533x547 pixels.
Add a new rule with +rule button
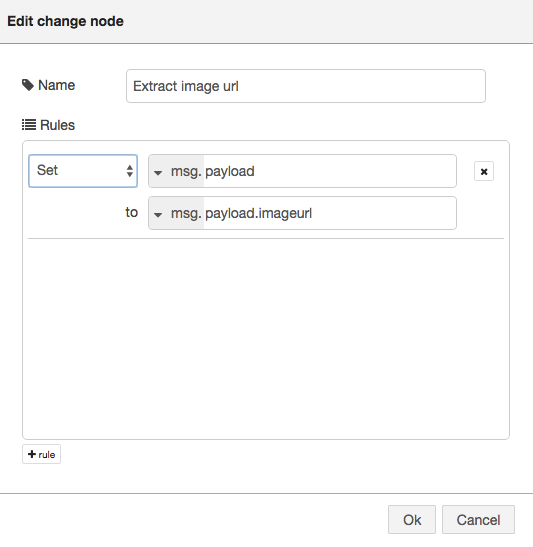tap(42, 454)
